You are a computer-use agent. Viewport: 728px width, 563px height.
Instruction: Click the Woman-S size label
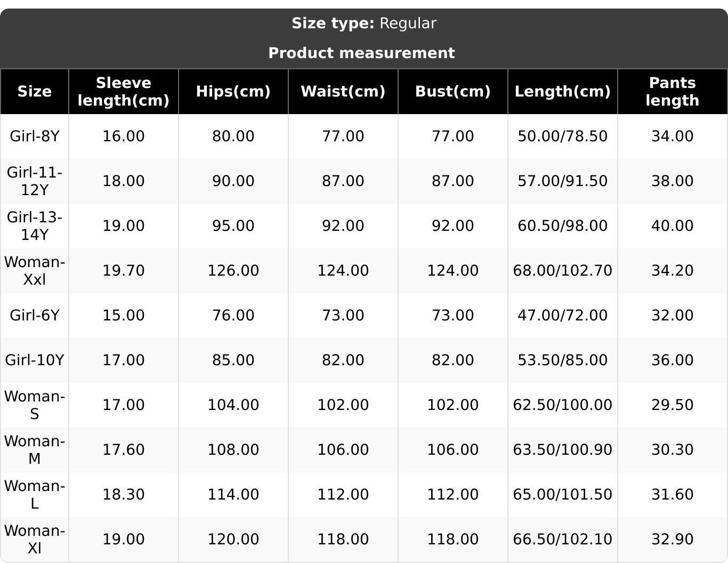tap(35, 405)
